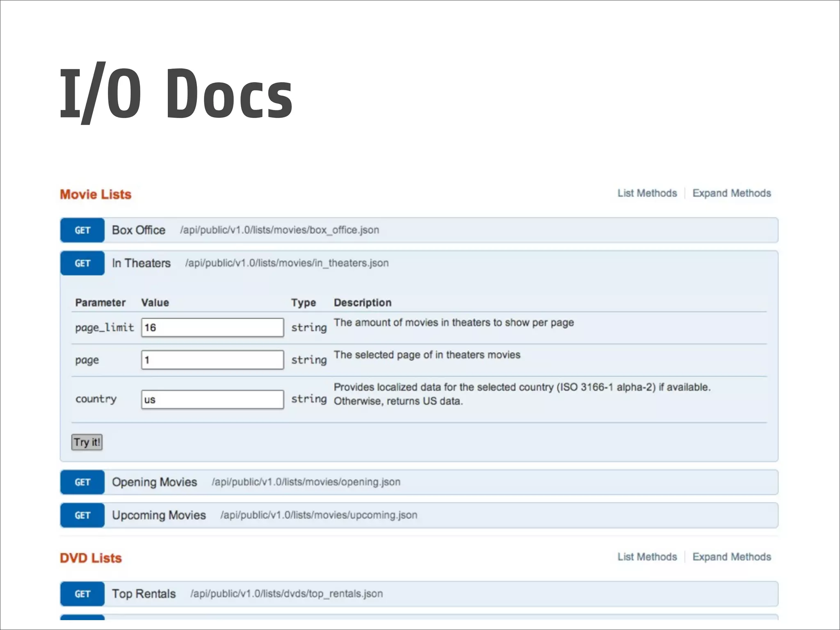Click Expand Methods link for Movie Lists
Image resolution: width=840 pixels, height=630 pixels.
(x=732, y=193)
